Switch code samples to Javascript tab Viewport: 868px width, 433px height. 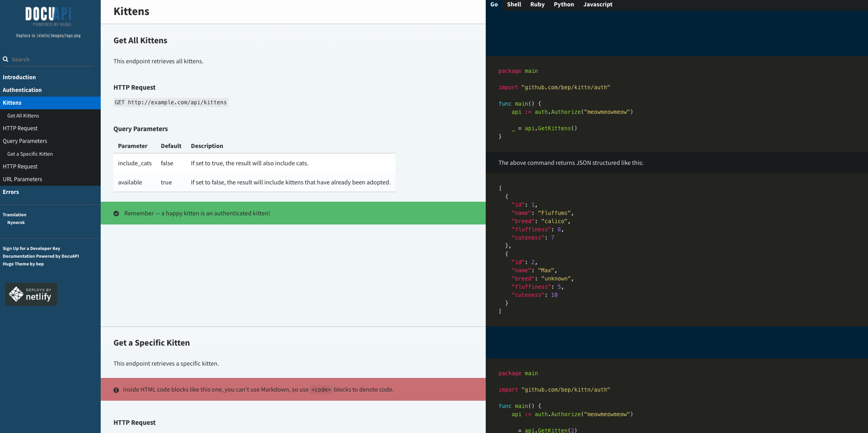tap(598, 5)
